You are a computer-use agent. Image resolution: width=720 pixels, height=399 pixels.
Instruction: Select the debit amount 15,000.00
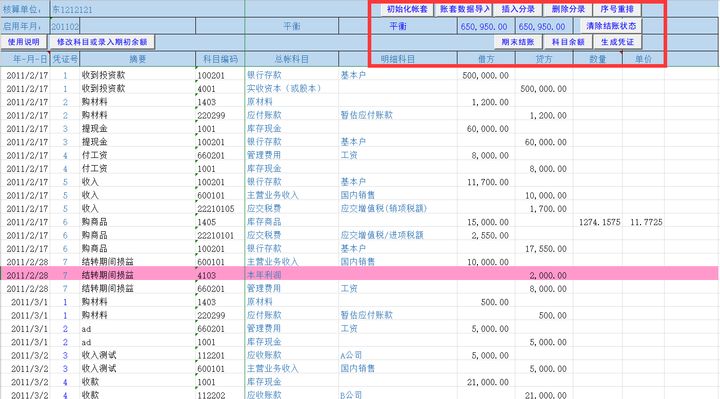(x=488, y=222)
